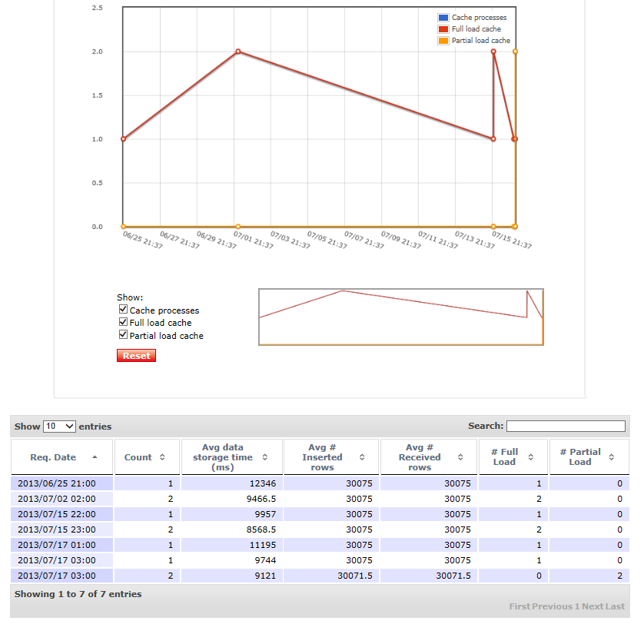This screenshot has width=644, height=644.
Task: Click storage time value 9957
Action: [x=265, y=514]
